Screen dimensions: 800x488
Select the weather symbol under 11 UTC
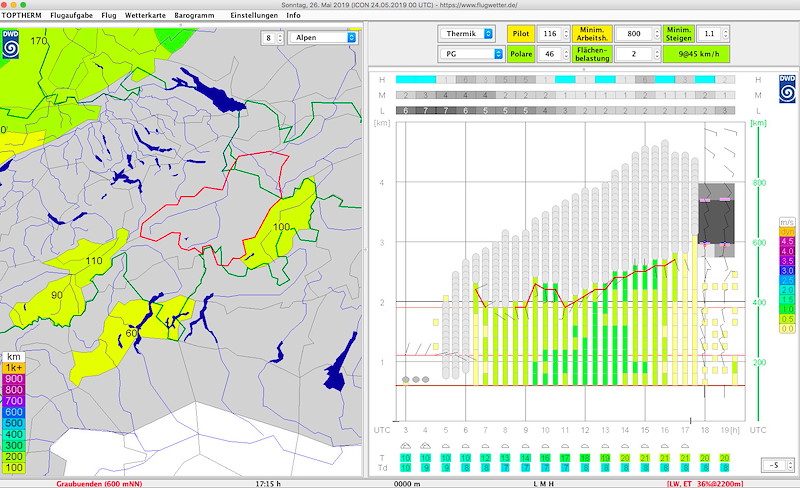[565, 446]
